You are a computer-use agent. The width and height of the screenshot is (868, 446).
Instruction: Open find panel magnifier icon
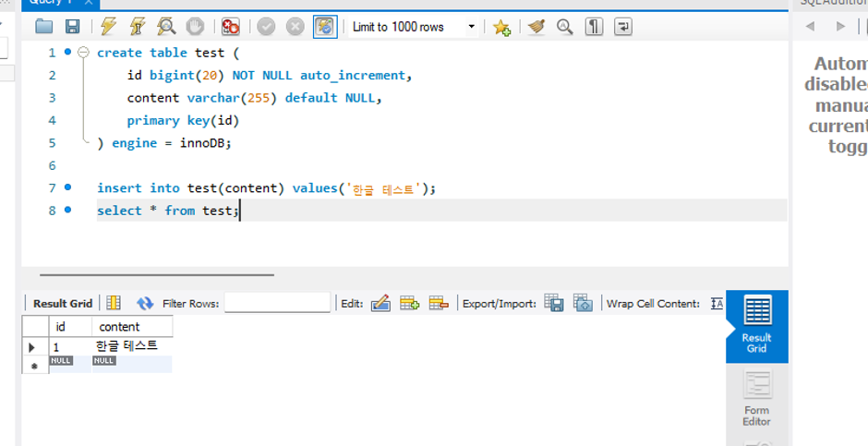tap(564, 27)
